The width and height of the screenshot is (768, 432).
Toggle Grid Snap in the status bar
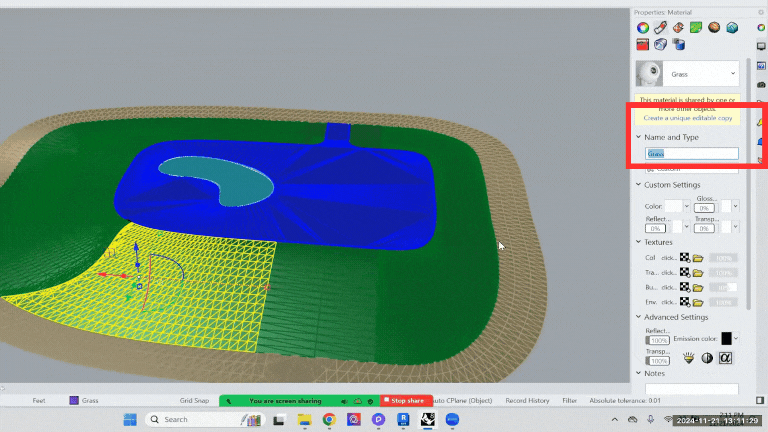194,401
